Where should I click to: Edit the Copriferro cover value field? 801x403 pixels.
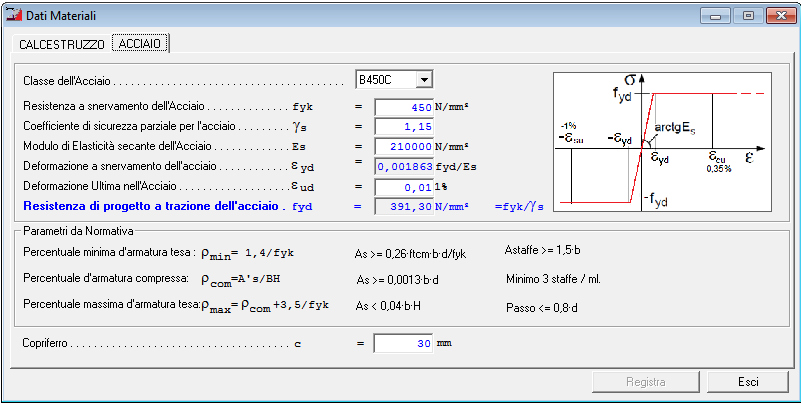click(404, 343)
